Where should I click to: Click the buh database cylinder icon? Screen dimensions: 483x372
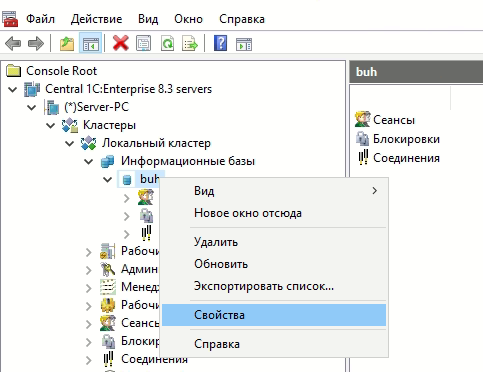[127, 179]
